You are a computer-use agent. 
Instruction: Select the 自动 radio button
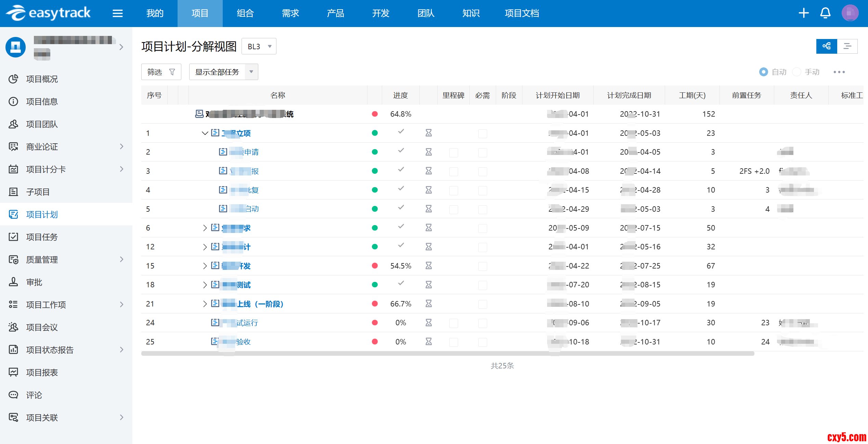(763, 72)
